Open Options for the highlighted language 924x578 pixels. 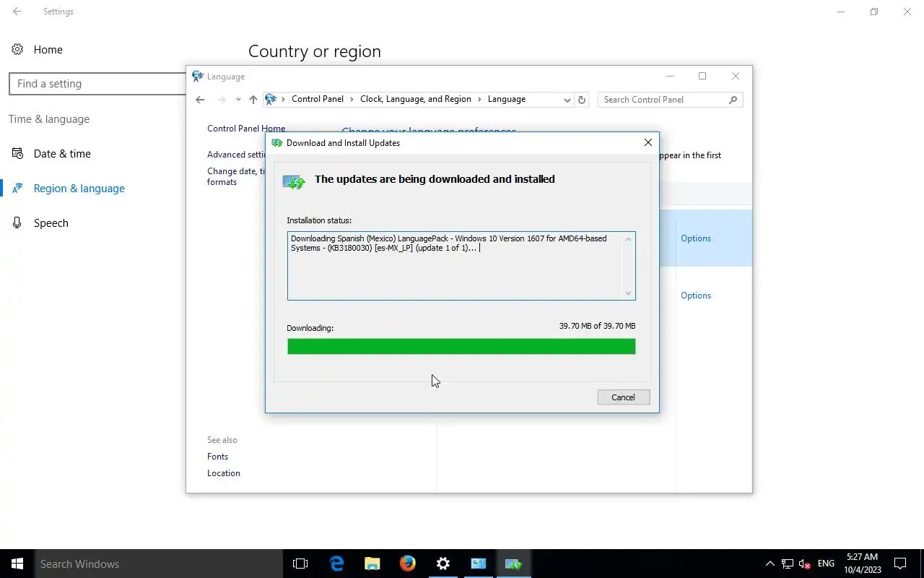click(x=696, y=238)
